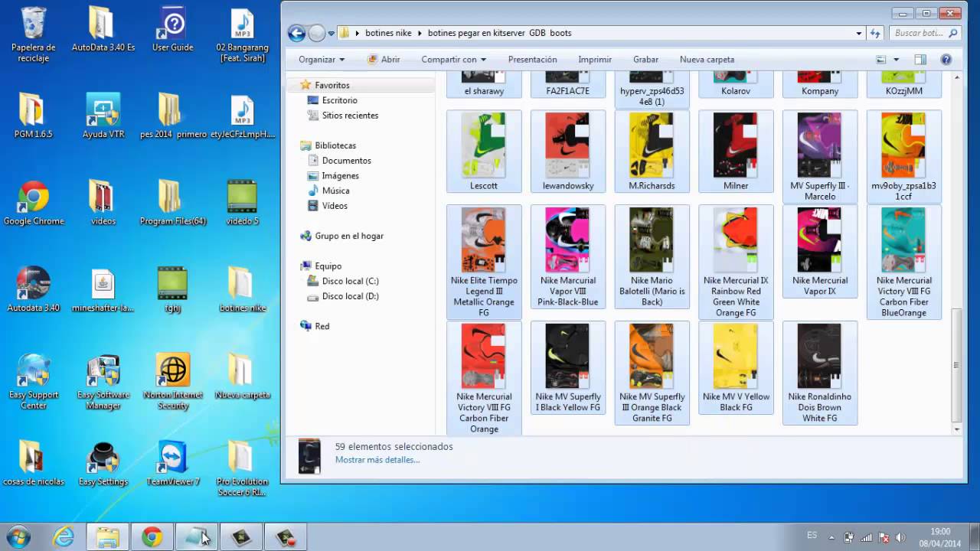This screenshot has width=980, height=551.
Task: Select Bibliotecas in the navigation pane
Action: (335, 145)
